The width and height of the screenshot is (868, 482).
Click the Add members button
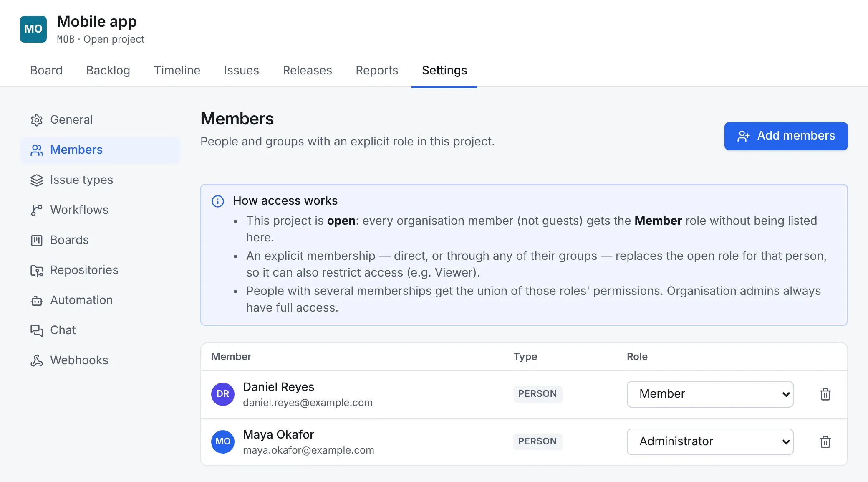786,136
